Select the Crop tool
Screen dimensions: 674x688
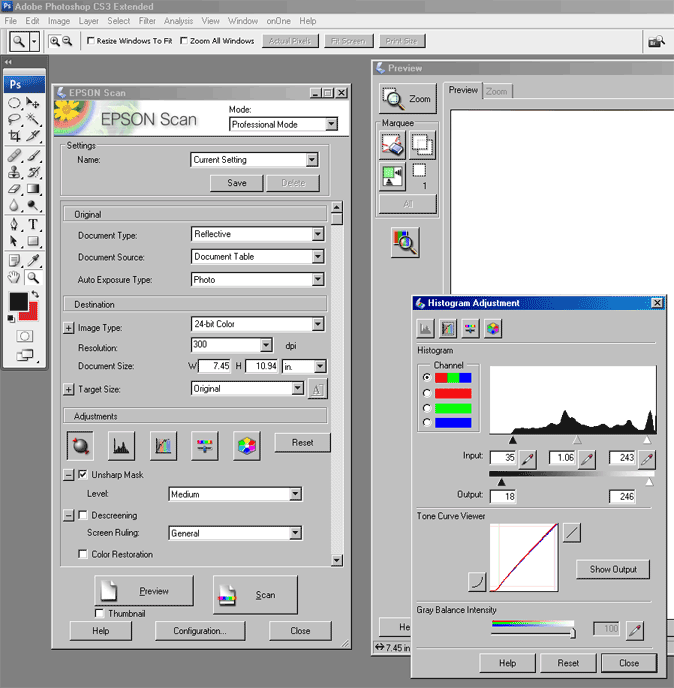14,136
